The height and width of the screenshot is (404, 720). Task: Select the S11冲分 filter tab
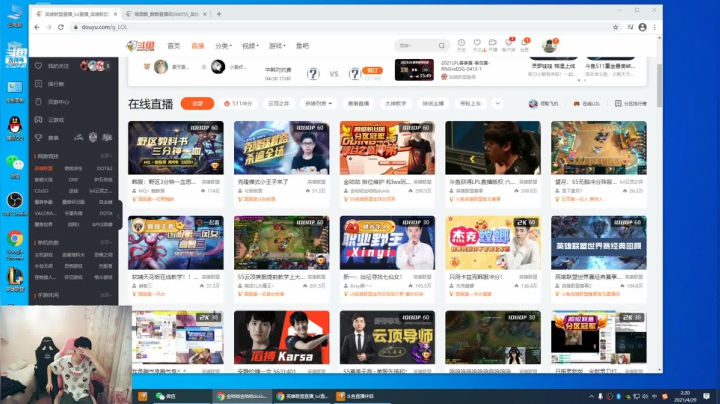pos(238,104)
